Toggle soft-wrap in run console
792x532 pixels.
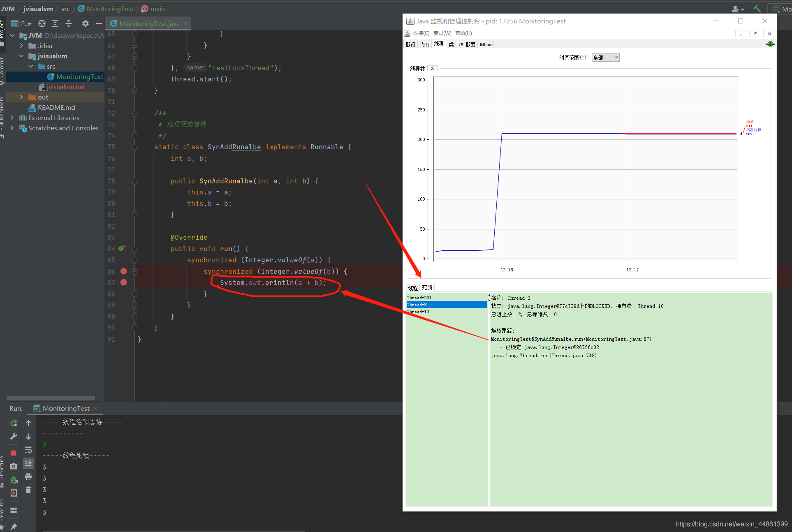28,450
